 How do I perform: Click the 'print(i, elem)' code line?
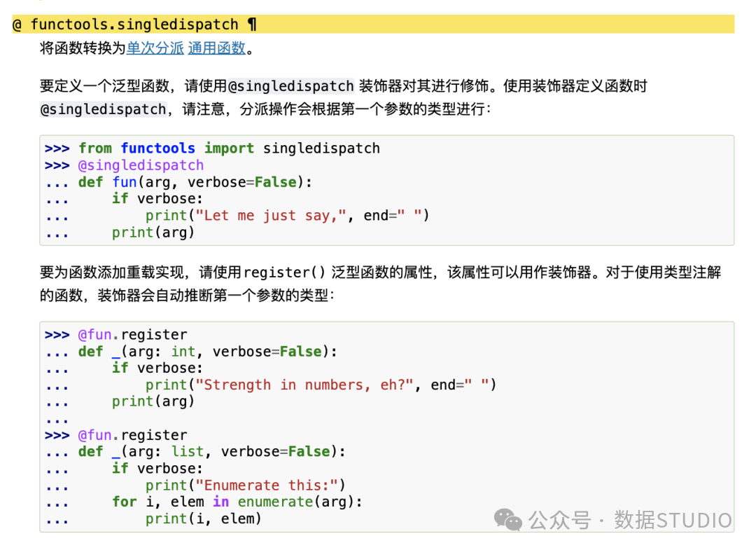click(x=204, y=518)
